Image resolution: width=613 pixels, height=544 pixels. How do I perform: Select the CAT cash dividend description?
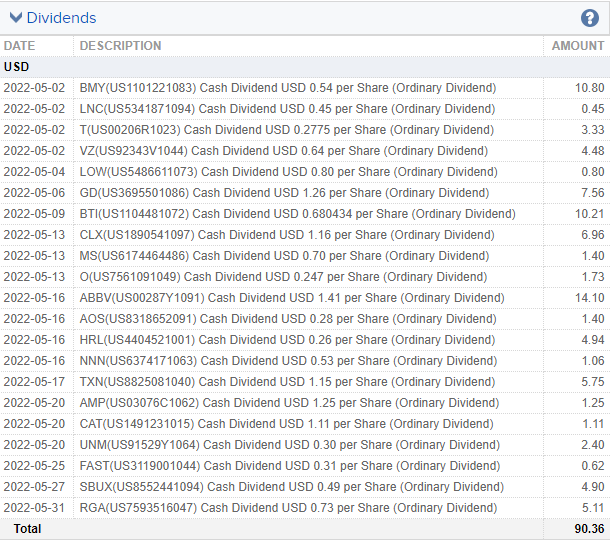tap(287, 424)
